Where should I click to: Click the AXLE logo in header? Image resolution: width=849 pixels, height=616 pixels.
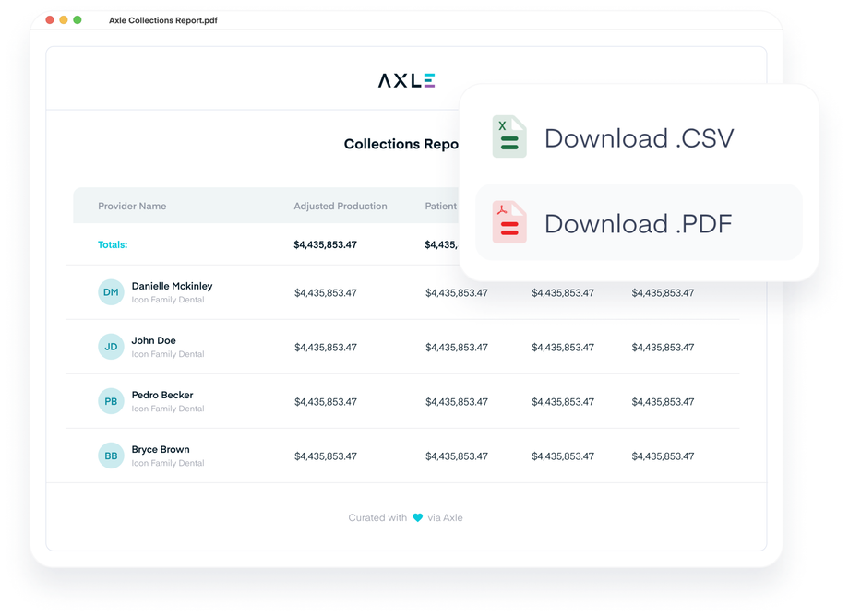point(406,80)
